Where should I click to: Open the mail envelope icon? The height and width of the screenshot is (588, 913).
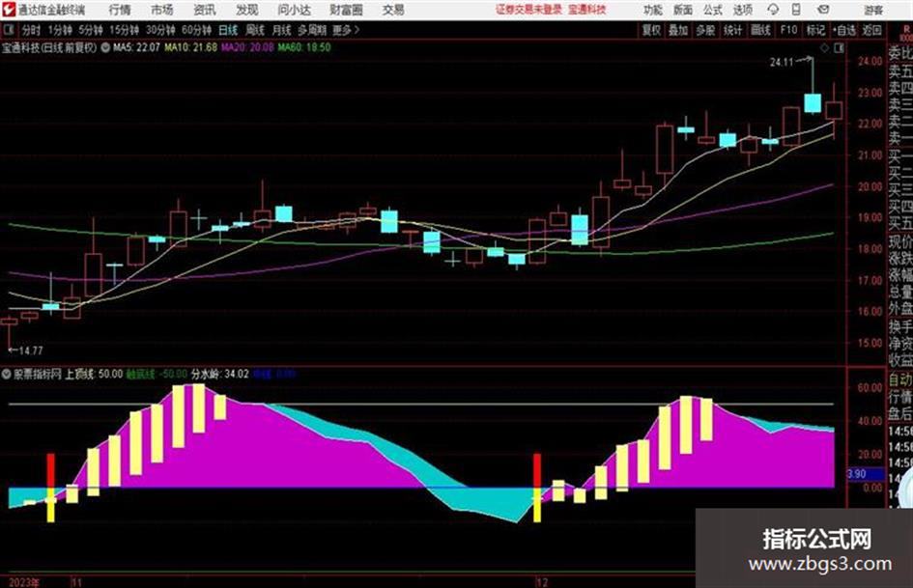823,10
